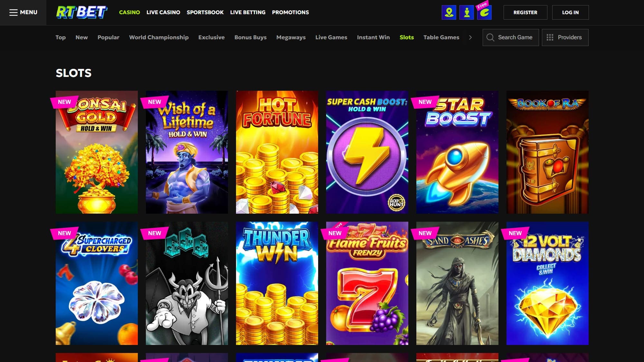This screenshot has width=644, height=362.
Task: Open the Free coin icon
Action: pyautogui.click(x=484, y=13)
